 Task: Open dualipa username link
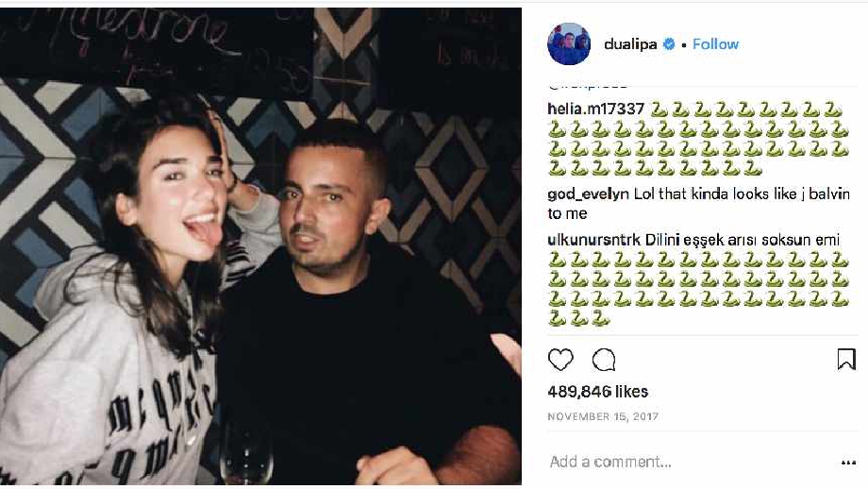point(630,44)
